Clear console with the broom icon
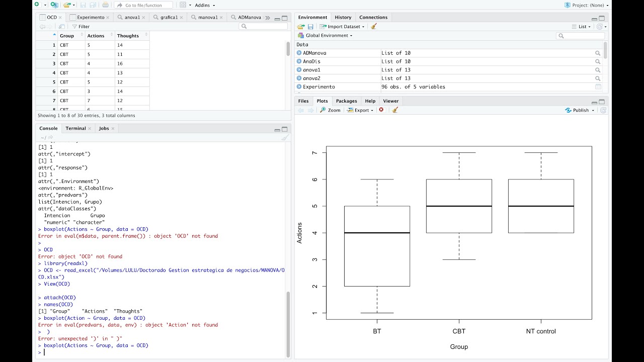 point(285,137)
